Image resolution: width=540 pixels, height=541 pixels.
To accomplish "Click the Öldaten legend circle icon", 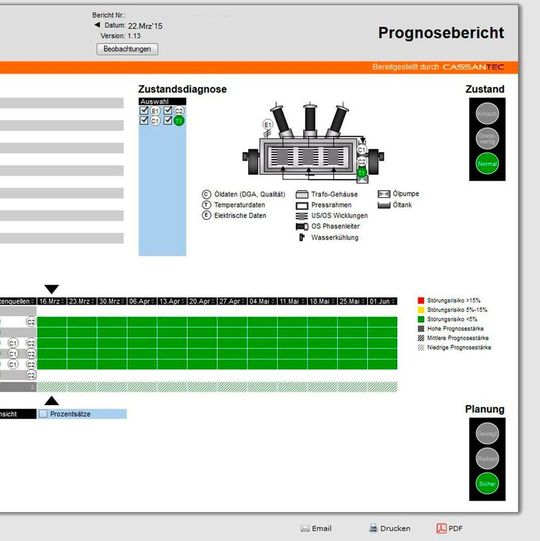I will pyautogui.click(x=206, y=194).
